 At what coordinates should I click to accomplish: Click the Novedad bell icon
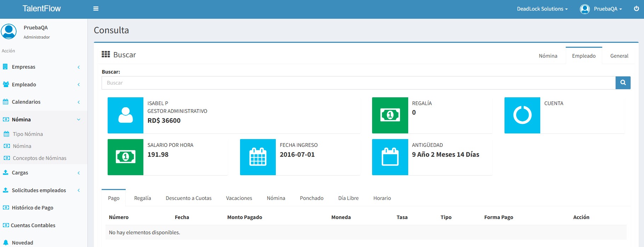[6, 242]
